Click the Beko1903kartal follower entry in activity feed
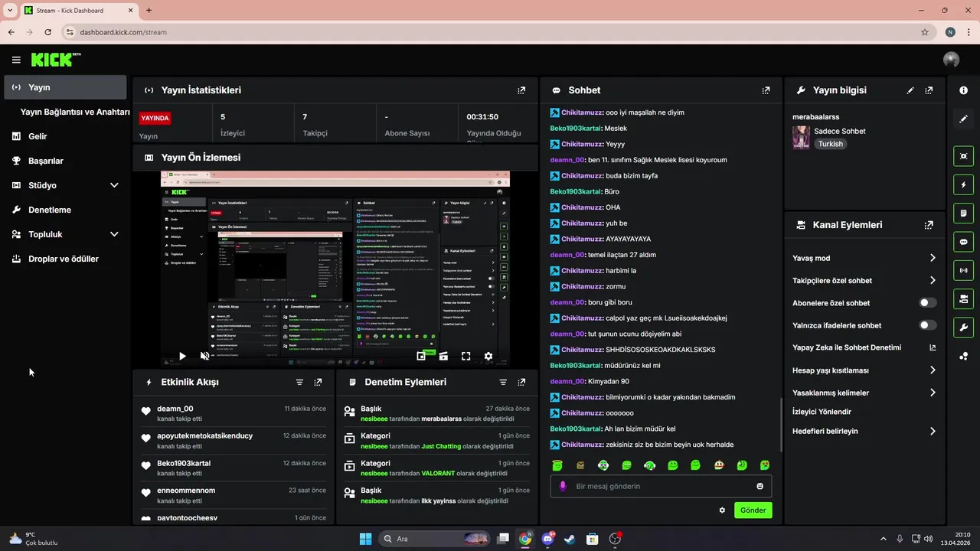The width and height of the screenshot is (980, 551). (x=234, y=468)
